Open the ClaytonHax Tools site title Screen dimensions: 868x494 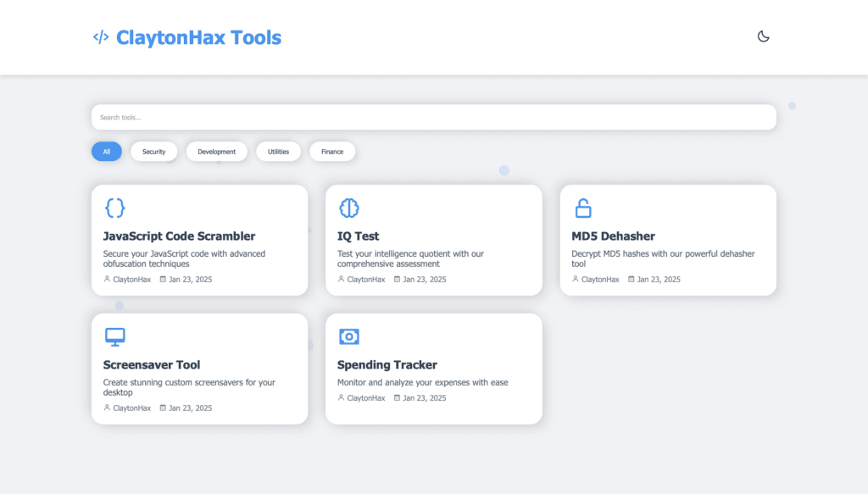point(198,37)
